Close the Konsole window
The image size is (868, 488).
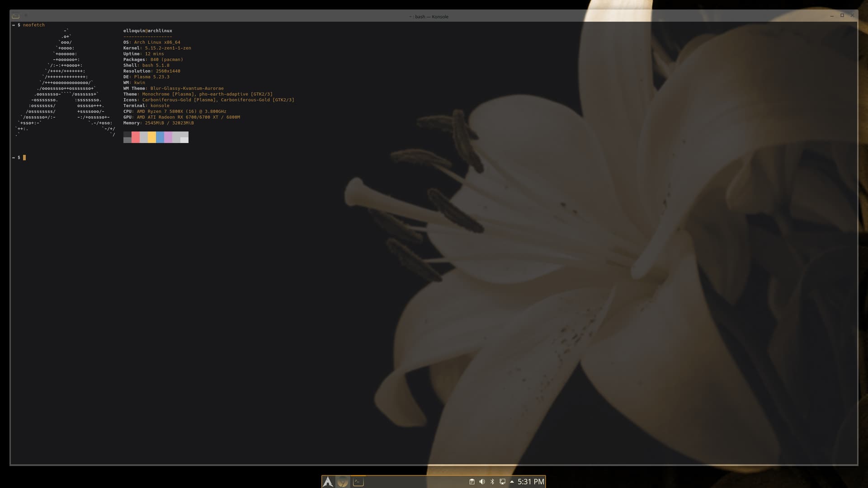click(852, 16)
